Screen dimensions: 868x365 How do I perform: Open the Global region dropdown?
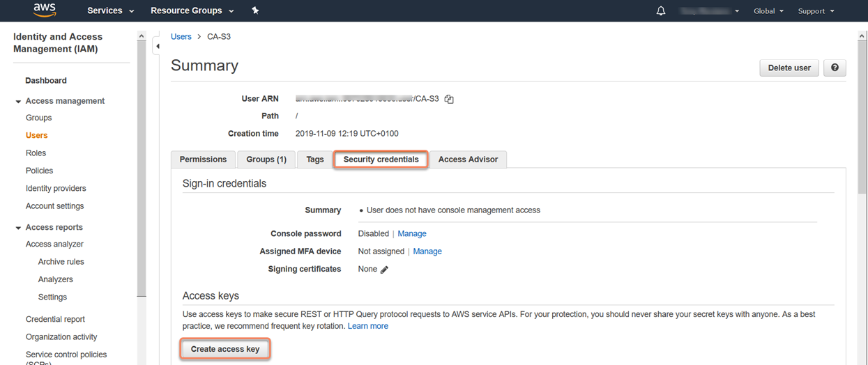(768, 11)
